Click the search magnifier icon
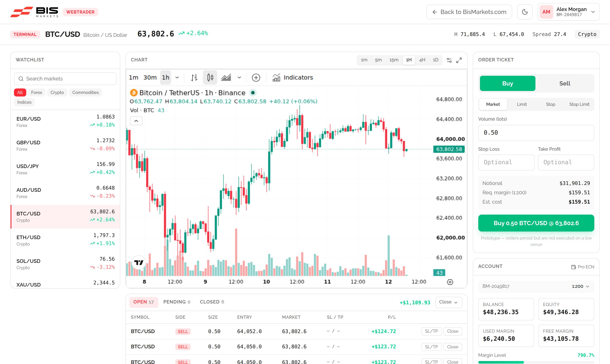Image resolution: width=610 pixels, height=364 pixels. pos(21,79)
